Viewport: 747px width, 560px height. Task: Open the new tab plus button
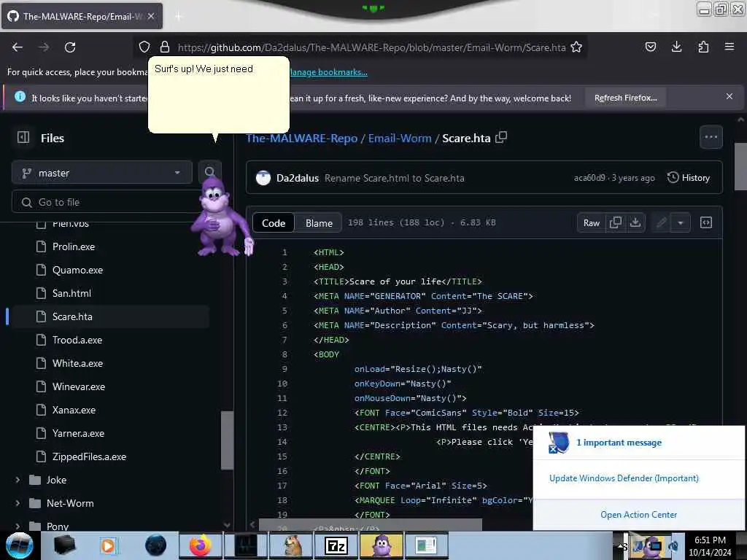tap(179, 17)
